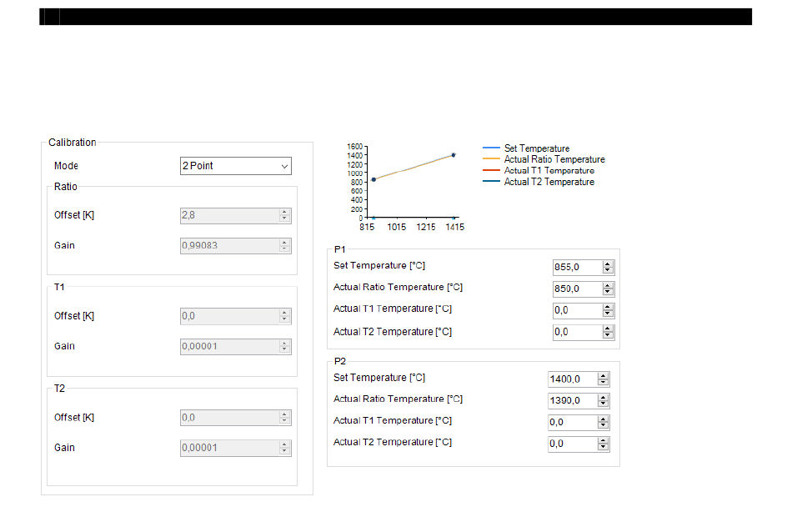Open the Calibration Mode dropdown
Viewport: 792px width, 532px height.
click(235, 166)
